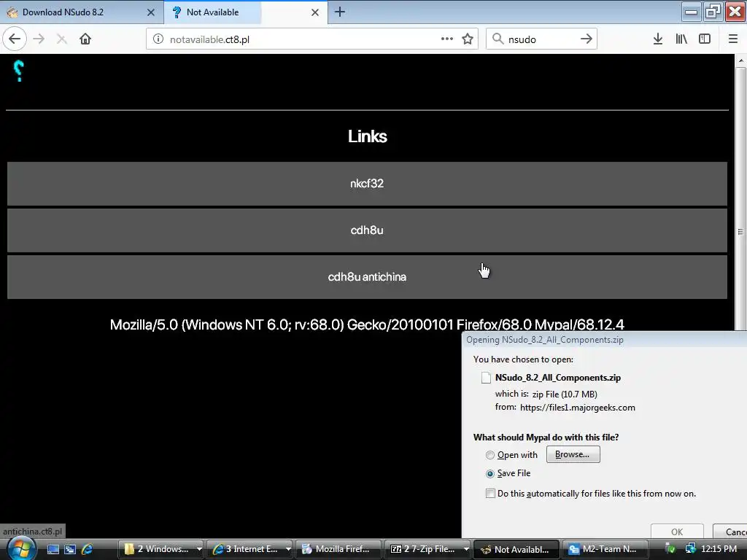Click the security shield tray icon
Viewport: 747px width, 560px height.
670,549
